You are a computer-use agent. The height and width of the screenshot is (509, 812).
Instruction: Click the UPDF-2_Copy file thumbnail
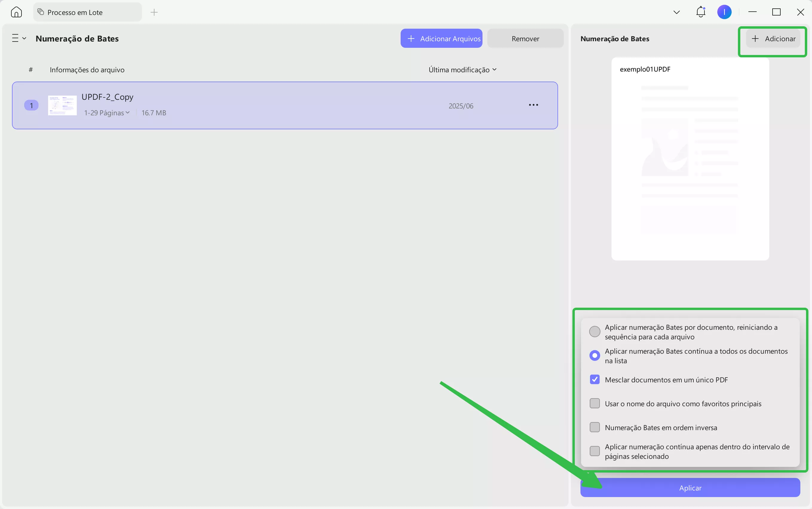pos(62,105)
